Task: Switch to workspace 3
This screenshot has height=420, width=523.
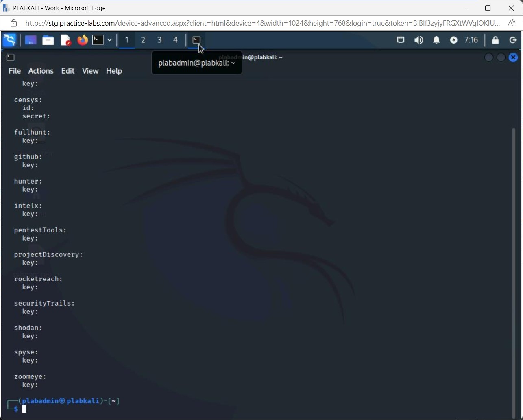Action: coord(159,40)
